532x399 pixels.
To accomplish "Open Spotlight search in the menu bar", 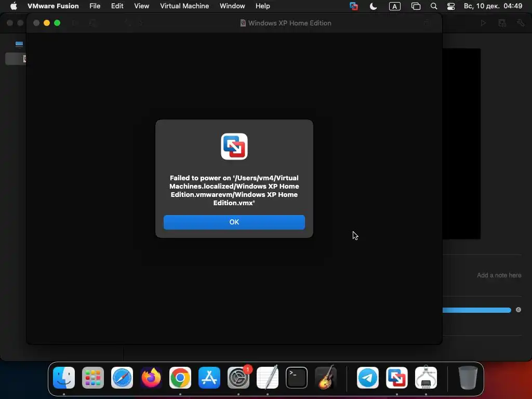I will [434, 6].
